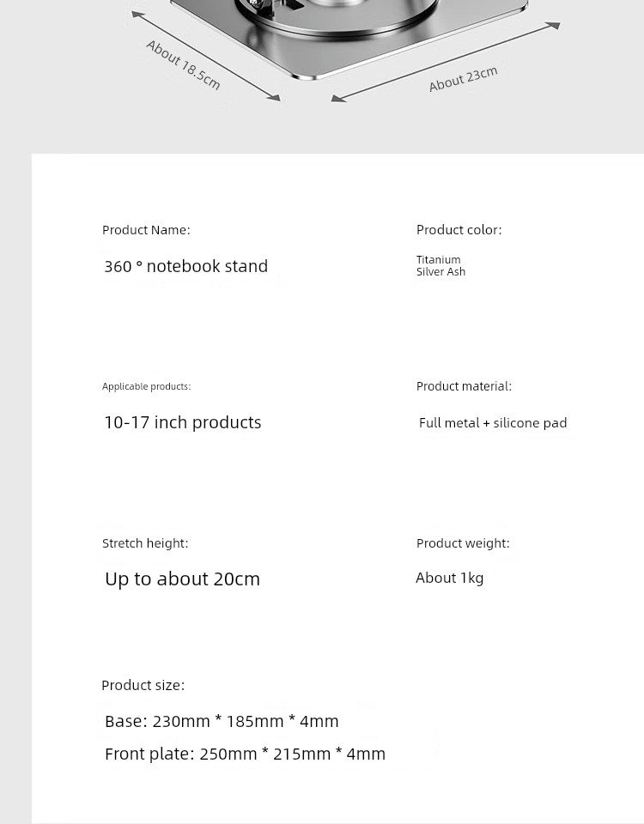Click 'Up to about 20cm' text
Image resolution: width=644 pixels, height=824 pixels.
point(182,579)
